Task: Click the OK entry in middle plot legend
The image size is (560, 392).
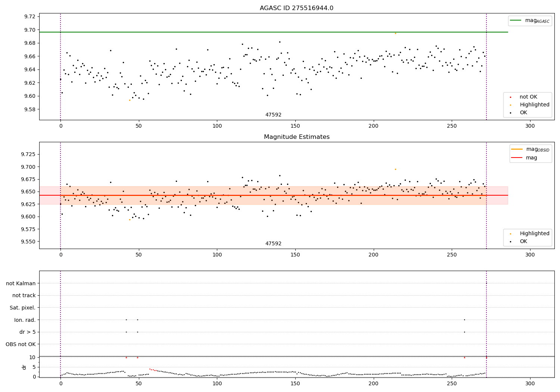Action: [x=524, y=242]
